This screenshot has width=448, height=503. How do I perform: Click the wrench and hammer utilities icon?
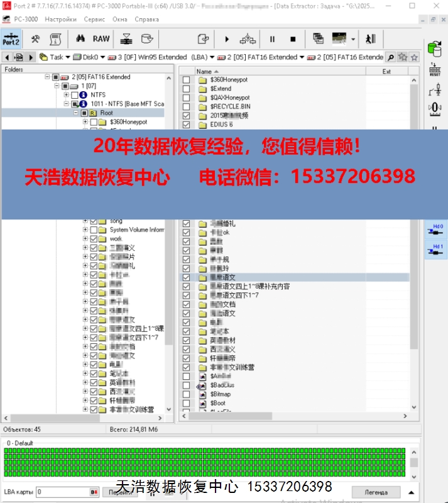click(x=36, y=39)
